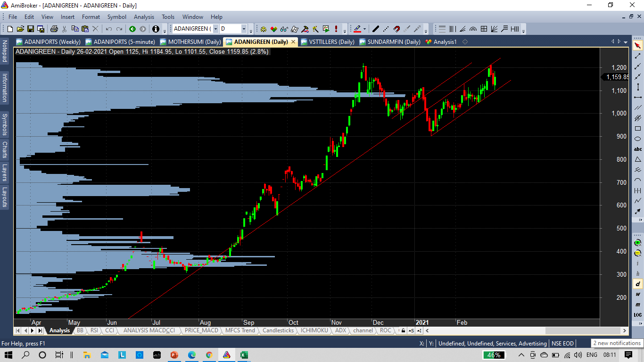Image resolution: width=644 pixels, height=362 pixels.
Task: Click the Print icon in the toolbar
Action: point(54,29)
